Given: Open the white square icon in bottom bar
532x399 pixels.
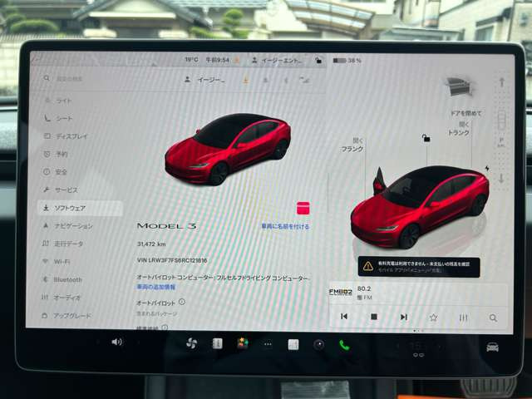Looking at the screenshot, I should click(293, 345).
